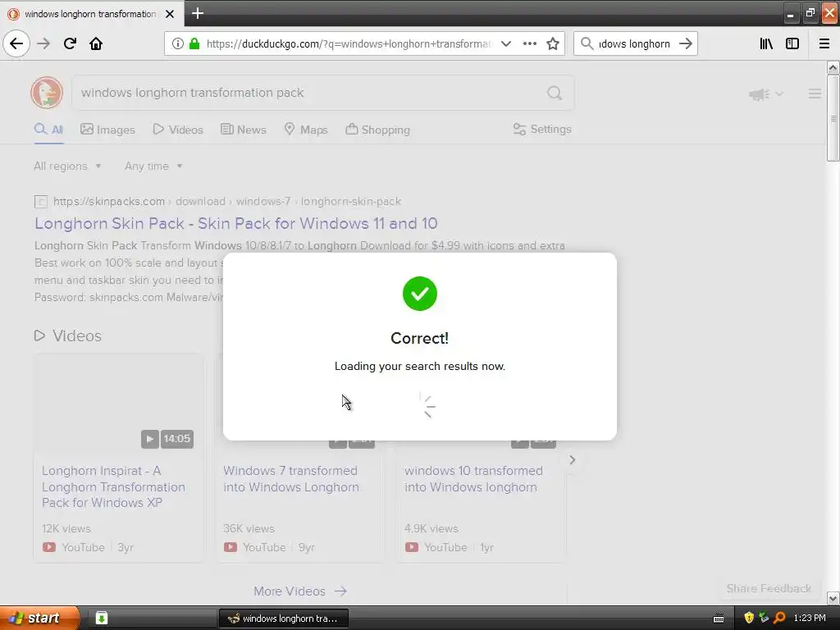Switch to the Maps tab
This screenshot has height=630, width=840.
[x=306, y=129]
